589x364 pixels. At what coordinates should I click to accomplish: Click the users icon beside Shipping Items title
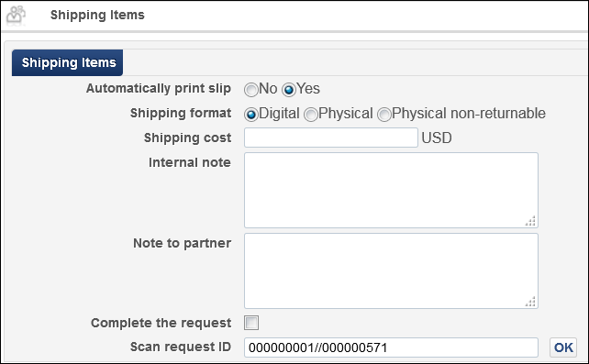point(16,15)
